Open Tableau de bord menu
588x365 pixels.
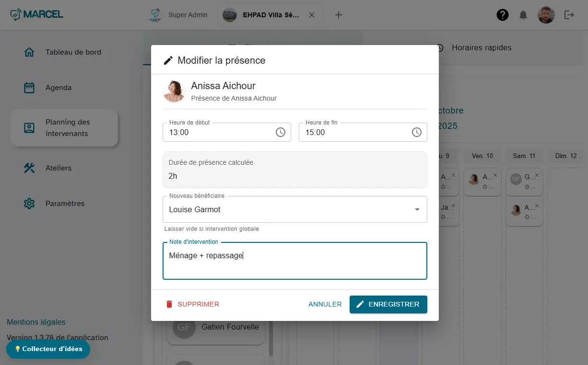[73, 52]
